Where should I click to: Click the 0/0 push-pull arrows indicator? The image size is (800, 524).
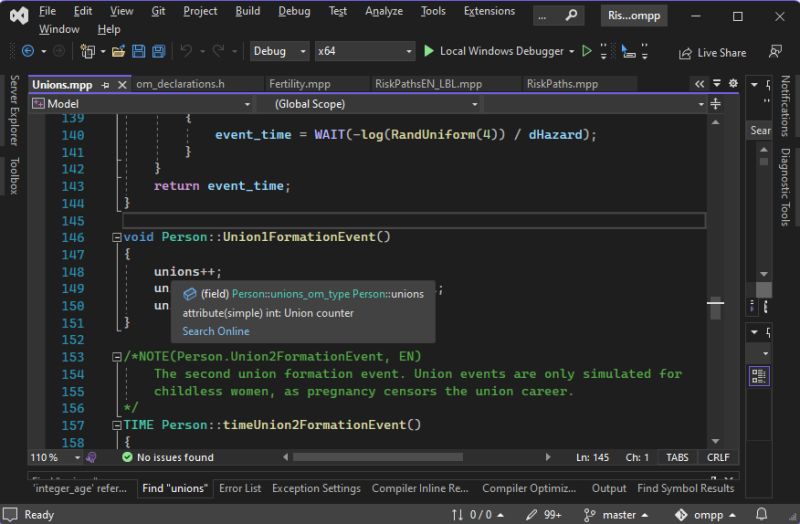click(x=478, y=515)
